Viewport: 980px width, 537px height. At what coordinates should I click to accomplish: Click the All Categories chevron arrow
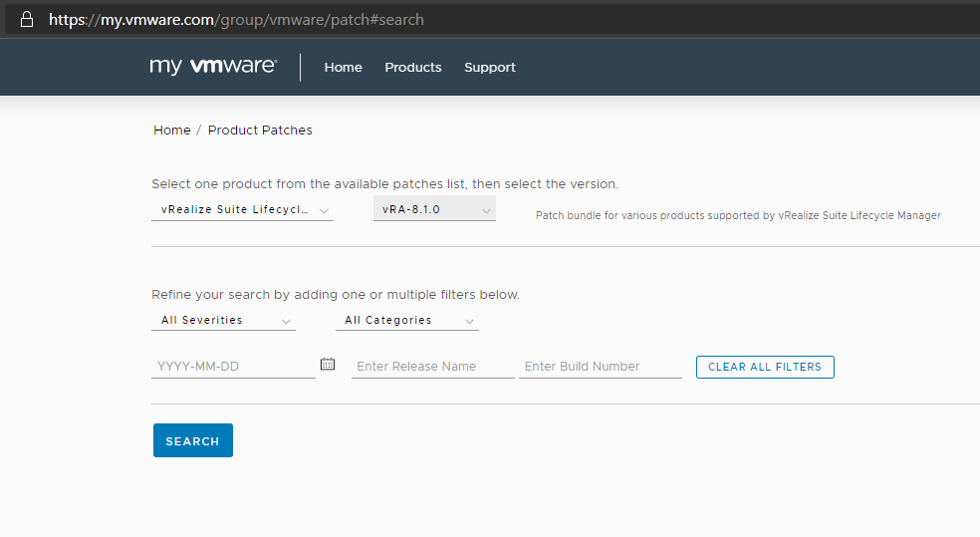click(469, 322)
